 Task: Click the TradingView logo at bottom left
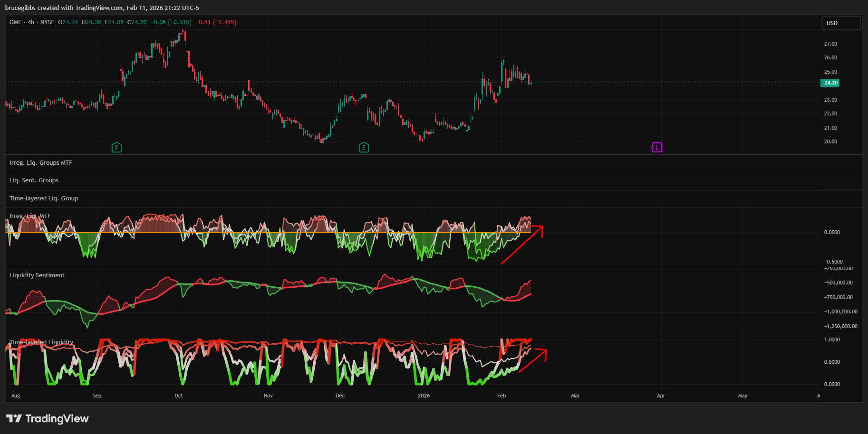tap(48, 418)
